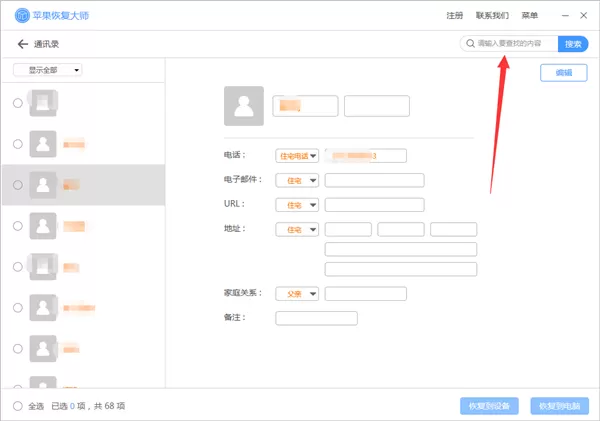Select the first blurred-avatar contact in list
The width and height of the screenshot is (600, 421).
pos(43,103)
